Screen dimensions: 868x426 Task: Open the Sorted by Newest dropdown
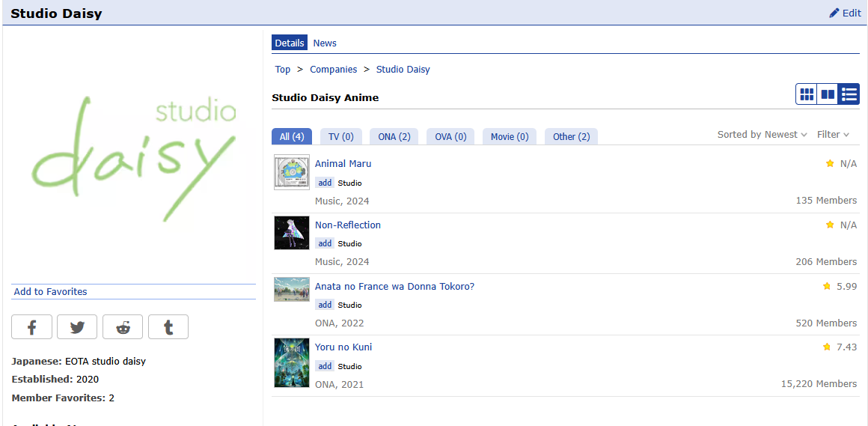[762, 135]
